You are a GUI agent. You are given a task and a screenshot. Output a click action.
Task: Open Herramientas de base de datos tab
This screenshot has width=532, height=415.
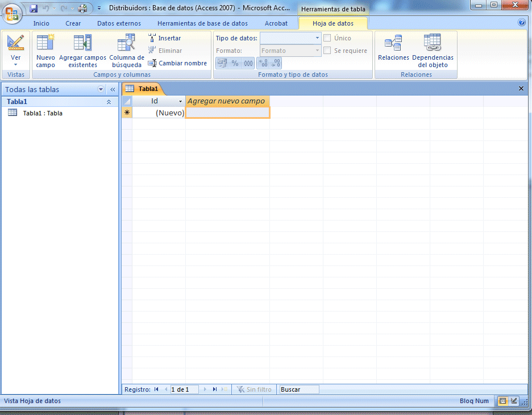pyautogui.click(x=202, y=23)
